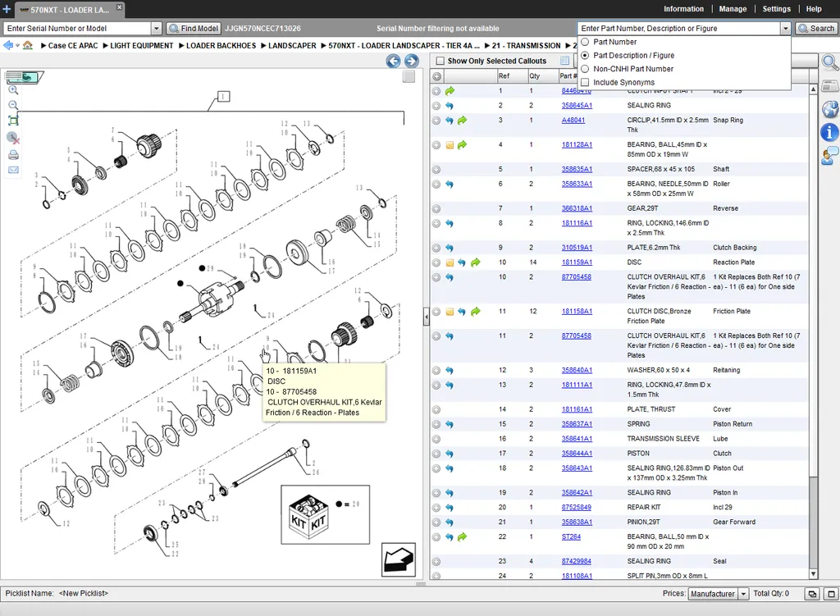The width and height of the screenshot is (840, 616).
Task: Click the plus circle on the 358645A1 row
Action: (436, 106)
